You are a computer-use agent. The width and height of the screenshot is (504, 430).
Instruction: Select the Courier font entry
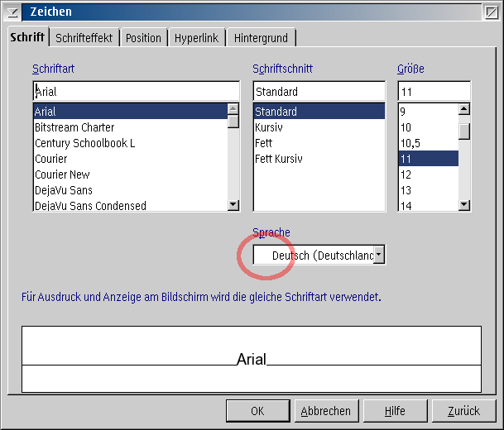click(x=131, y=159)
